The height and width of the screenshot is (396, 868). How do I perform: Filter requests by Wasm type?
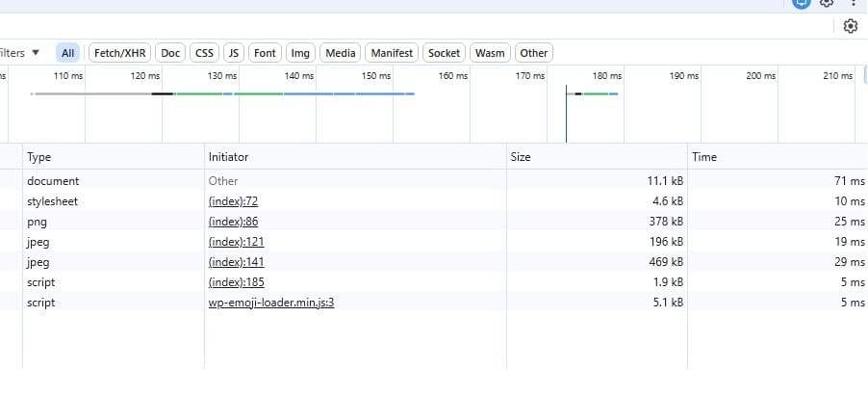pos(490,53)
